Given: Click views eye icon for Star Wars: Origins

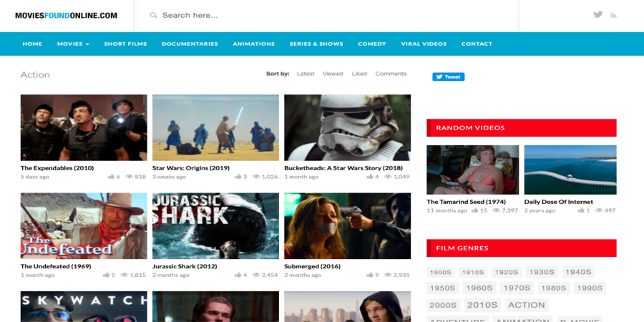Looking at the screenshot, I should [256, 177].
